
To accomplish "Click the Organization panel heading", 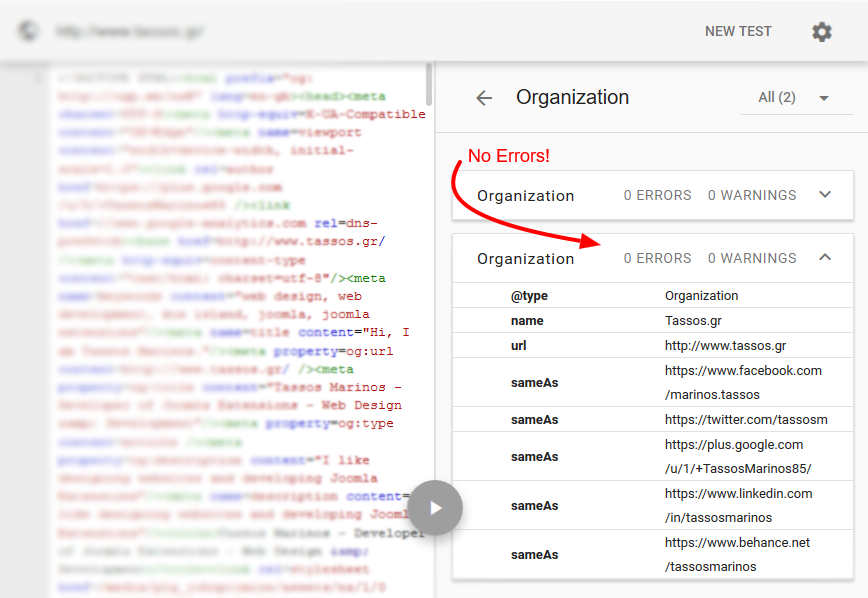I will [x=572, y=97].
